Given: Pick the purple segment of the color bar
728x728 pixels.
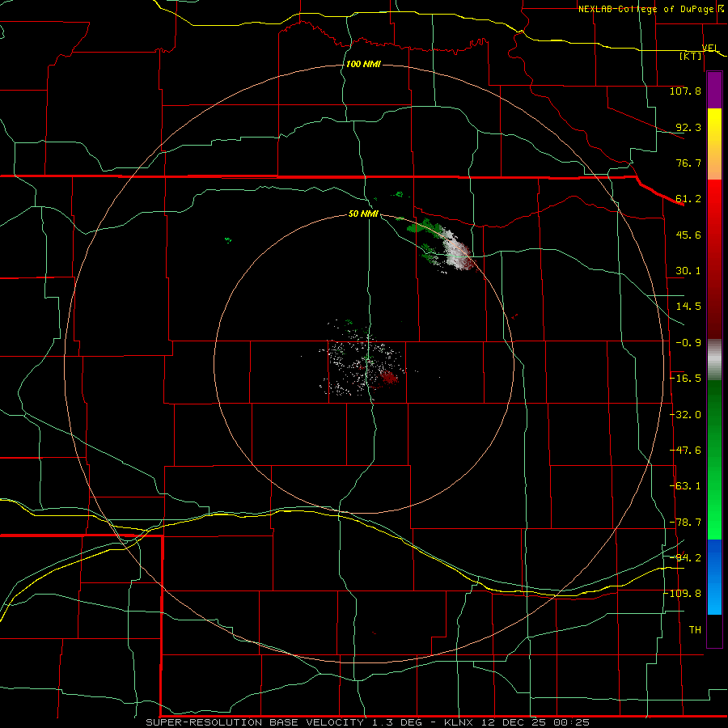Looking at the screenshot, I should 714,90.
